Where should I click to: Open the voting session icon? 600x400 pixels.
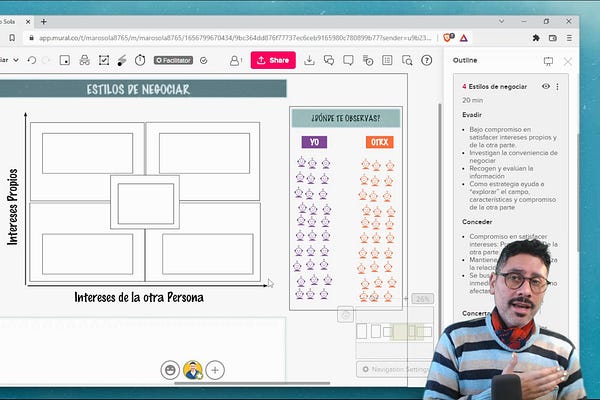click(x=104, y=60)
